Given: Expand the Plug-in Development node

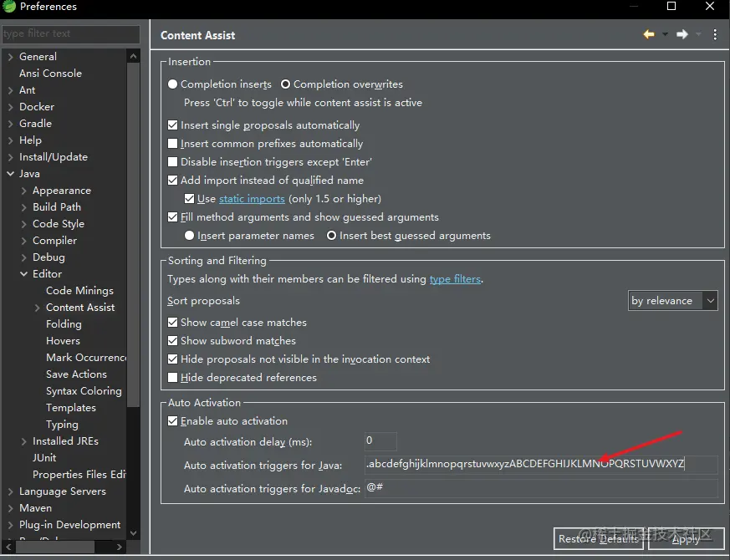Looking at the screenshot, I should click(x=10, y=525).
